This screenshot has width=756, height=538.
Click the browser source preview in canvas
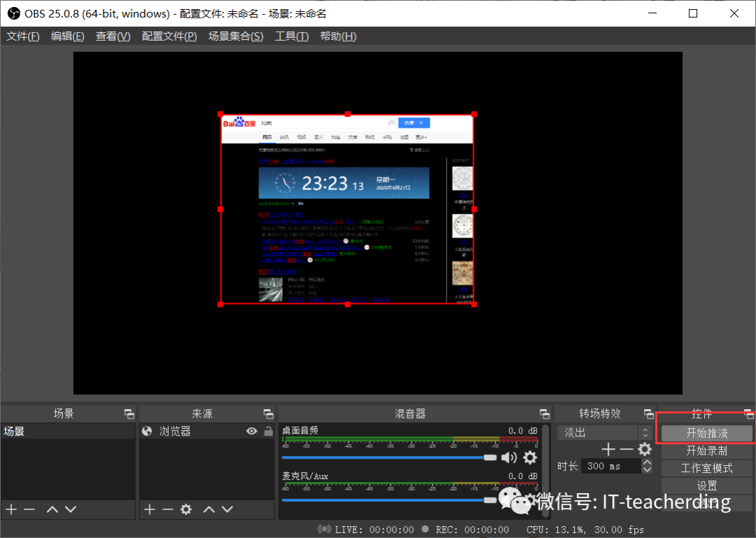tap(347, 209)
